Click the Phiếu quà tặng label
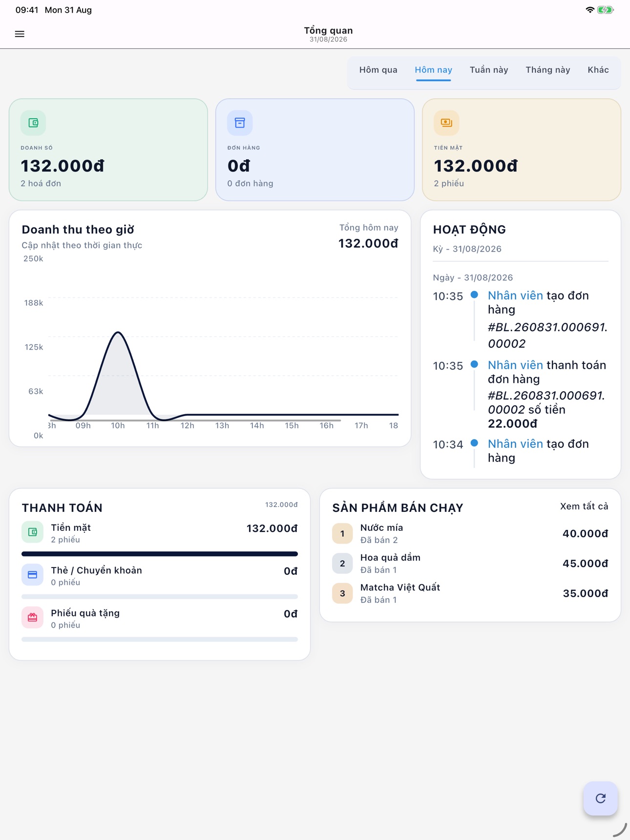Image resolution: width=630 pixels, height=840 pixels. coord(85,613)
